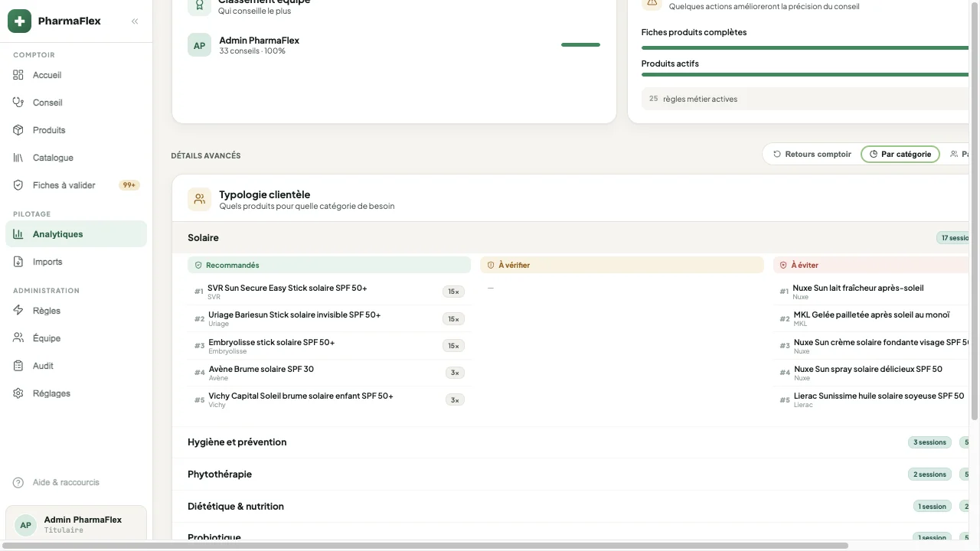
Task: Click the Produits box icon
Action: coord(18,130)
